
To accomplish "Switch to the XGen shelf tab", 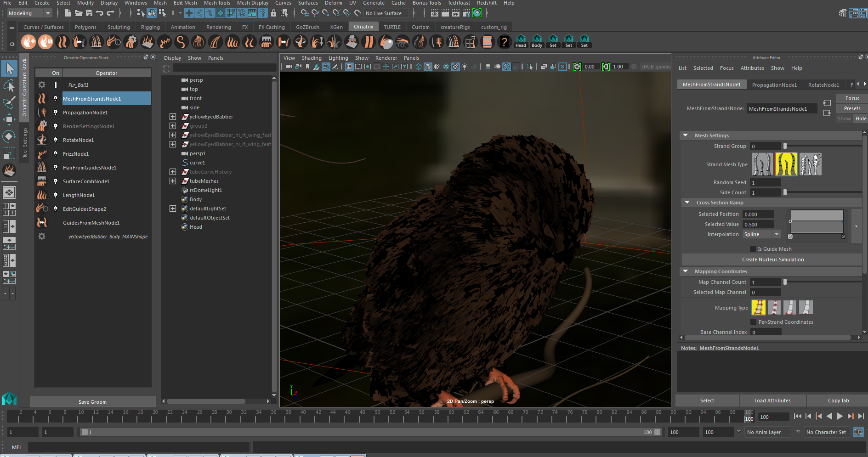I will [x=336, y=27].
